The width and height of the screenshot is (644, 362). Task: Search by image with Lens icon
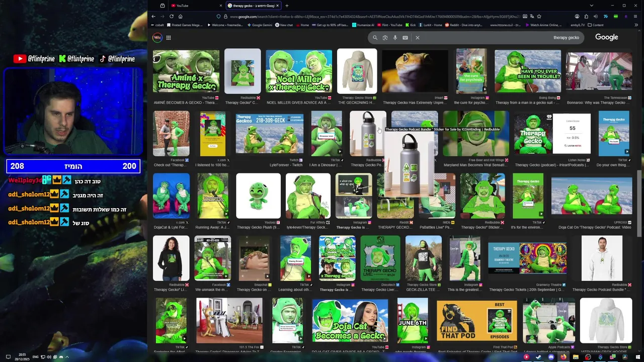[385, 37]
